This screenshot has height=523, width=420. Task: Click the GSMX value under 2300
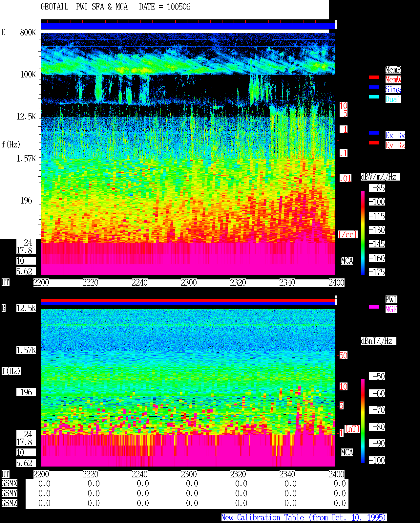tap(192, 483)
